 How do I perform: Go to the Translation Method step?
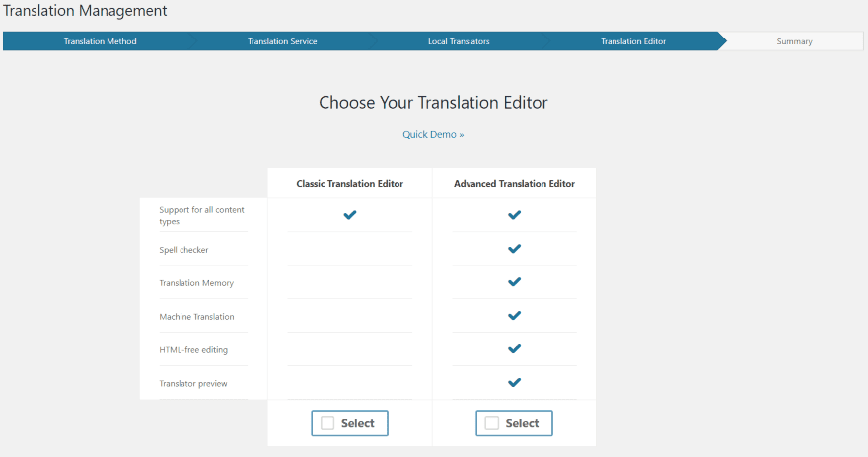click(x=100, y=41)
